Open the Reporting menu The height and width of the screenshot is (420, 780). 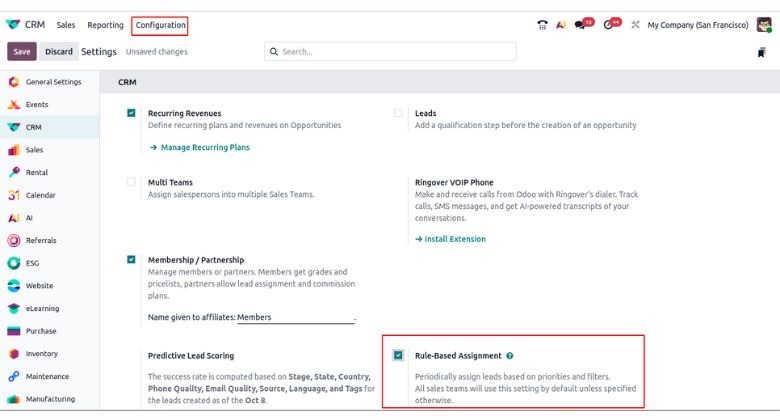pos(105,25)
